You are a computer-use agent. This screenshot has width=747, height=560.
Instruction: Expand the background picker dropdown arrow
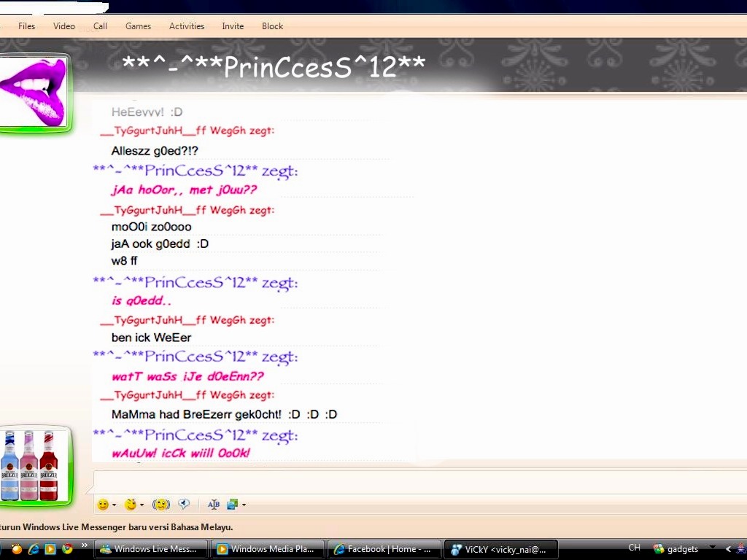(x=244, y=505)
